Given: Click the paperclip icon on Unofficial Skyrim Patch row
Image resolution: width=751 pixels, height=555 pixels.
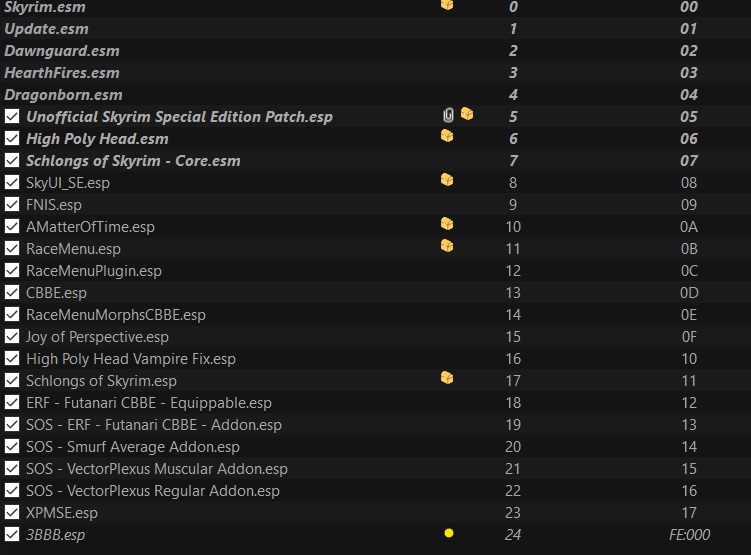Looking at the screenshot, I should tap(448, 115).
